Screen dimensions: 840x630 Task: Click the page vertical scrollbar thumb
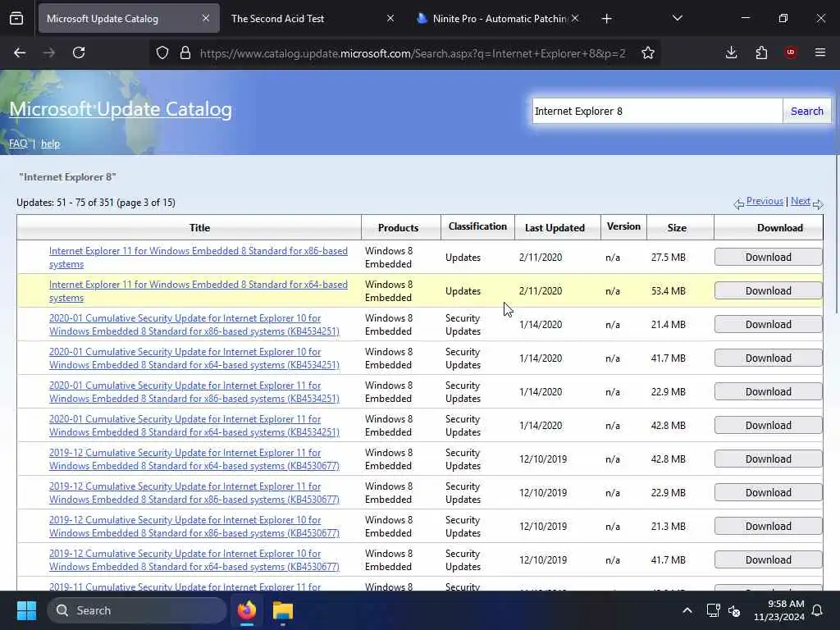point(837,235)
